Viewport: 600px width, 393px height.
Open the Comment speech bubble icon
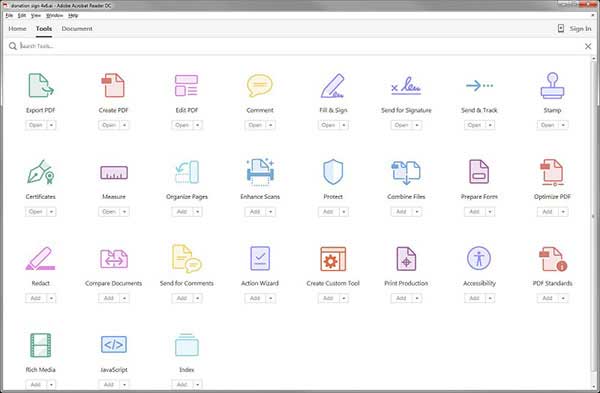coord(260,85)
